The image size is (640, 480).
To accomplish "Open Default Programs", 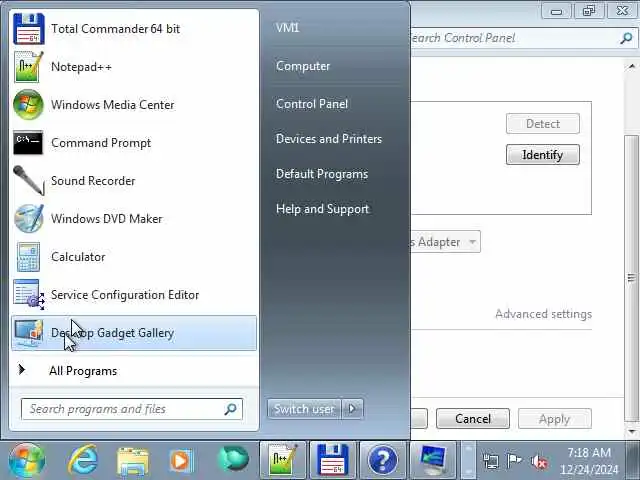I will click(x=322, y=174).
